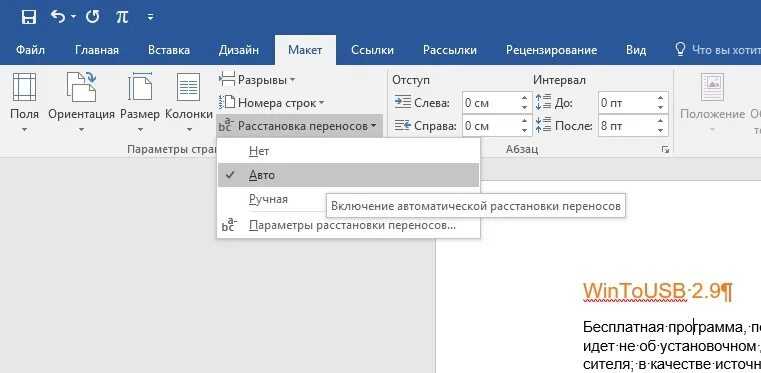Toggle the Расстановка переносов dropdown button
Image resolution: width=761 pixels, height=373 pixels.
pyautogui.click(x=299, y=126)
